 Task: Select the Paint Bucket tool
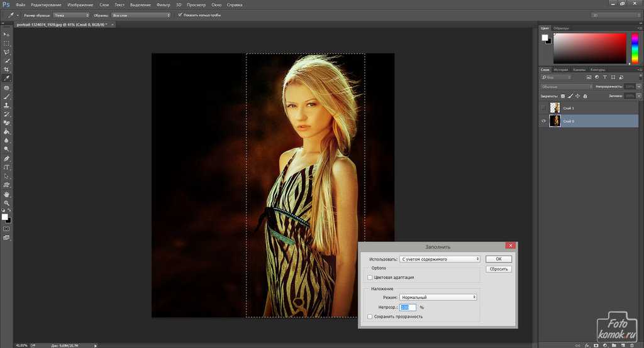click(6, 132)
